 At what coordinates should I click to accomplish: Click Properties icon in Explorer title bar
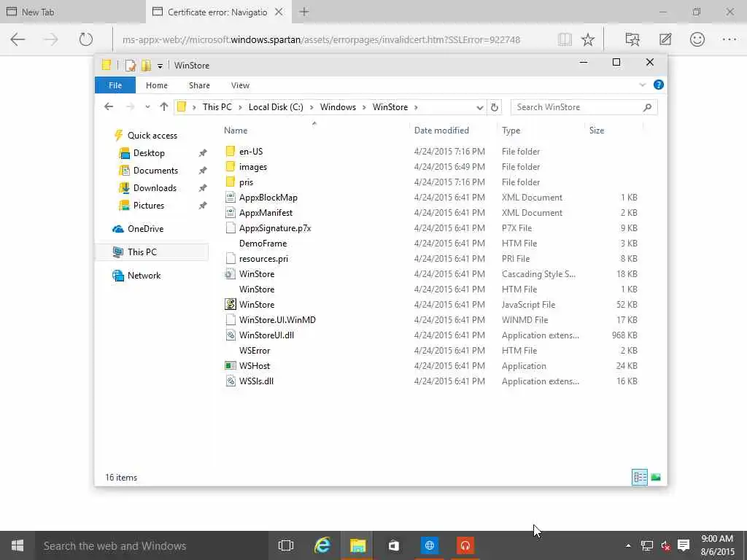coord(131,65)
